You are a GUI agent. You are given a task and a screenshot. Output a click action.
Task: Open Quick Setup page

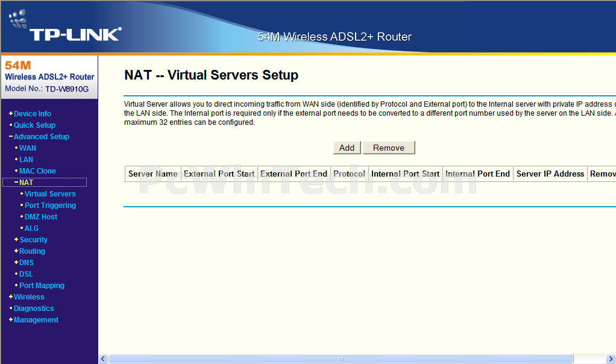34,125
